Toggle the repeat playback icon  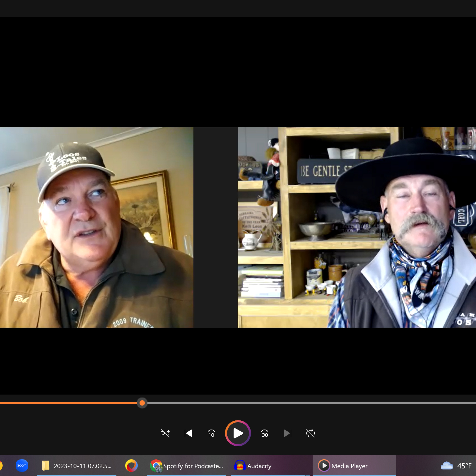point(311,433)
